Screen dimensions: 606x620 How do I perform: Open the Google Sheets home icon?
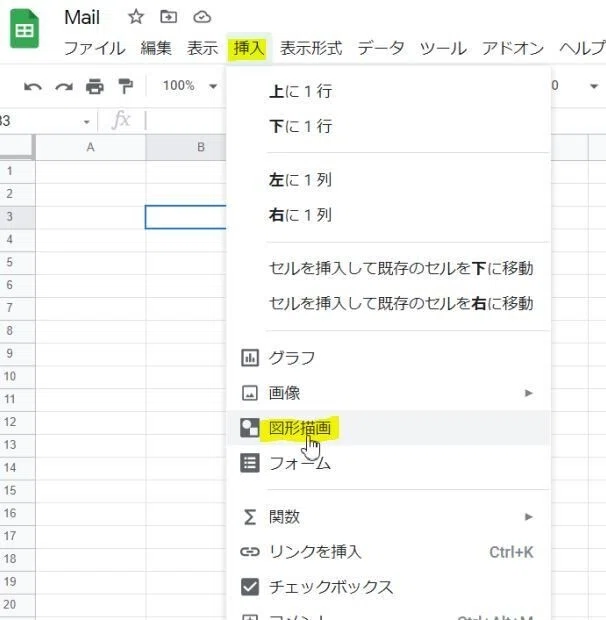pos(25,29)
